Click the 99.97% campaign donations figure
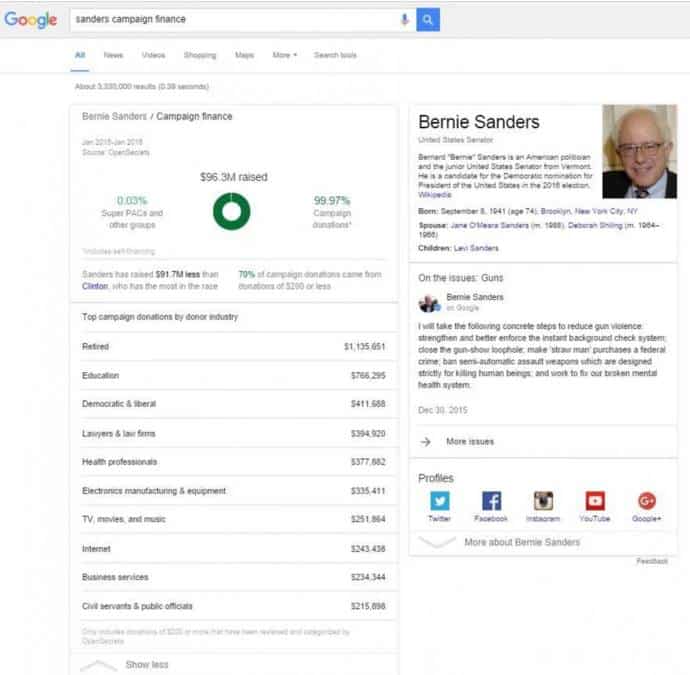 click(x=332, y=201)
